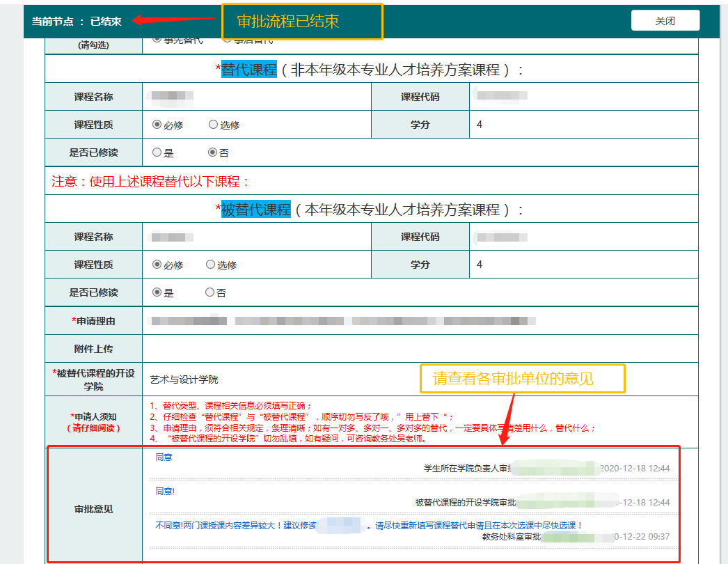Viewport: 728px width, 564px height.
Task: Click the 审批流程已结束 callout box
Action: (302, 22)
